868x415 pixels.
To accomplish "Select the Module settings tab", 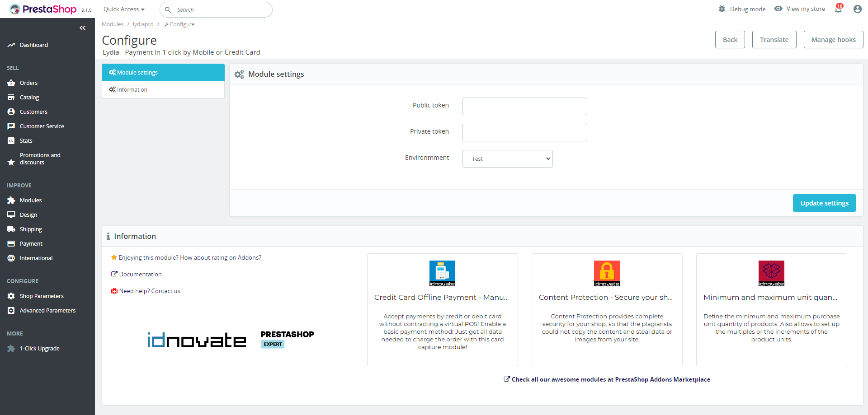I will point(163,73).
